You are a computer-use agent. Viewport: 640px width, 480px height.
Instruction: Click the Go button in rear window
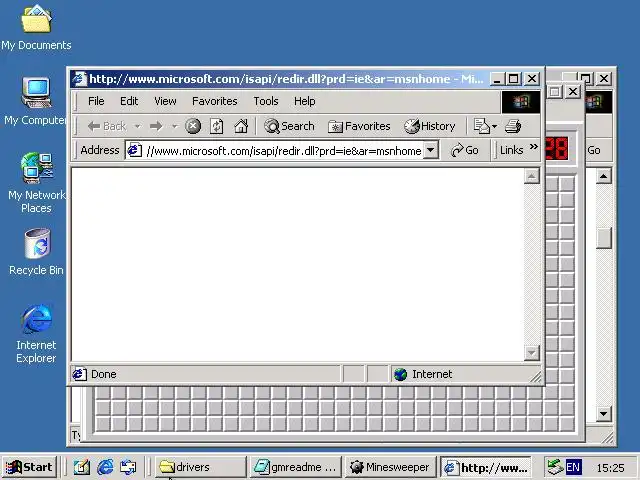(x=594, y=150)
